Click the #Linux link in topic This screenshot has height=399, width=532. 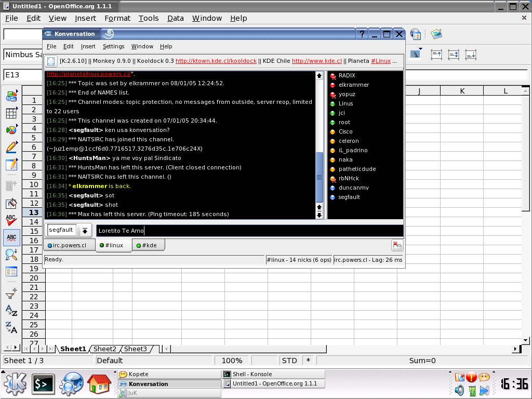[x=381, y=61]
